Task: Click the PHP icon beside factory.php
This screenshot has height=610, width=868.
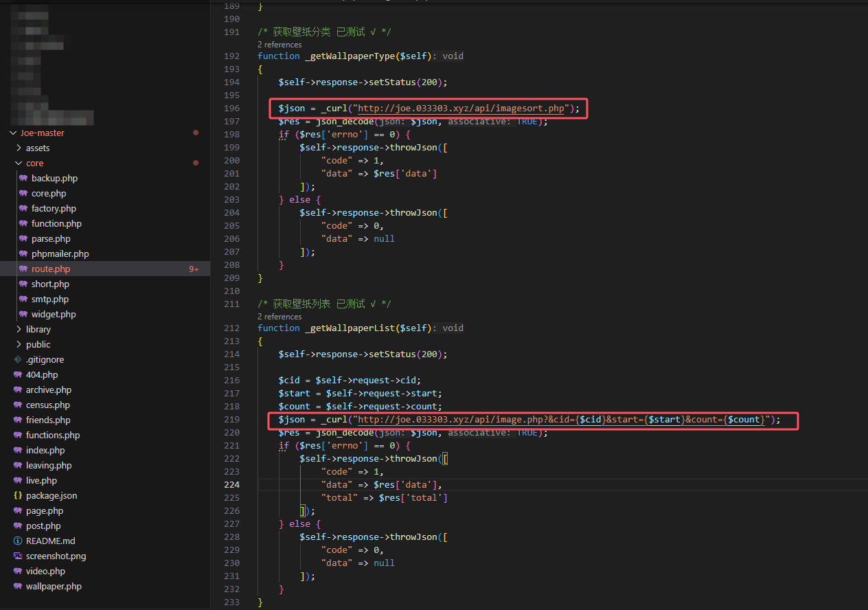Action: point(24,208)
